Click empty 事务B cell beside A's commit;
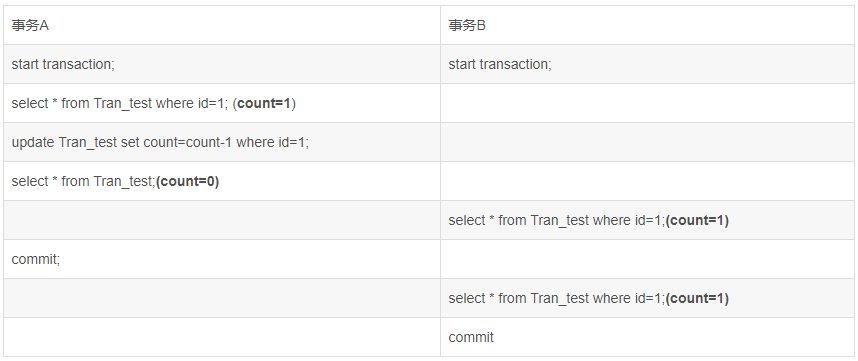 point(647,259)
